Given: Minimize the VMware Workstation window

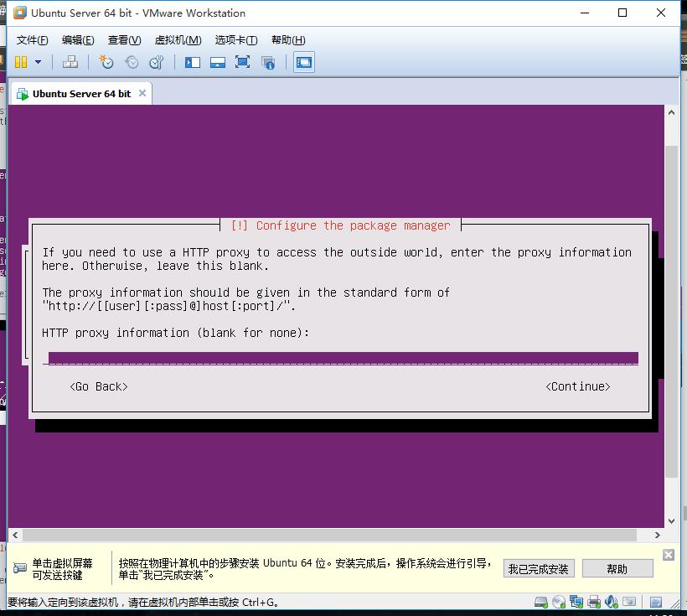Looking at the screenshot, I should tap(585, 13).
